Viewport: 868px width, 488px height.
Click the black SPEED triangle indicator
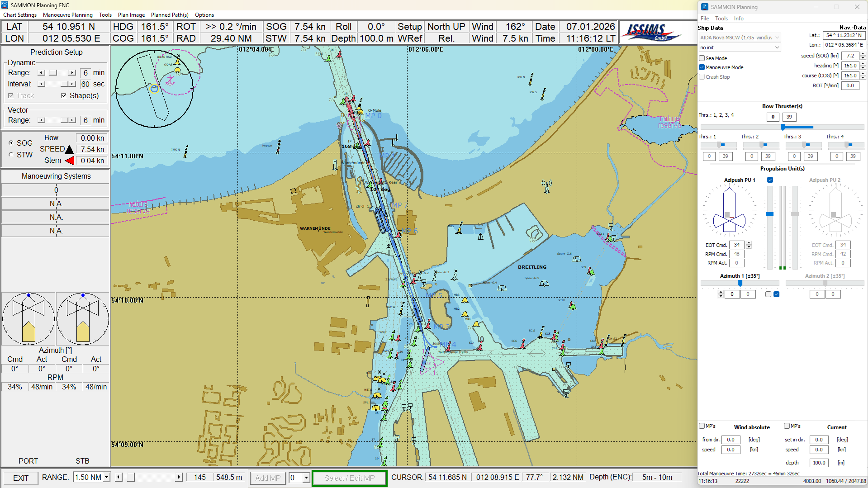69,149
